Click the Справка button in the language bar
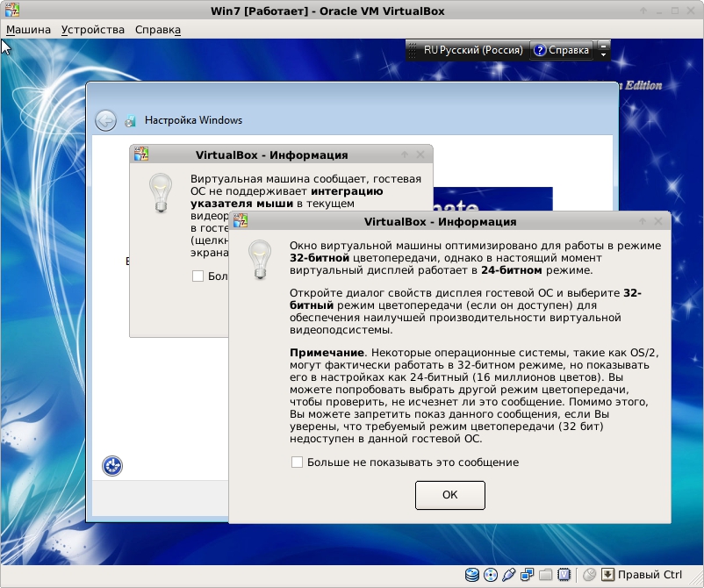This screenshot has height=588, width=704. pyautogui.click(x=561, y=50)
